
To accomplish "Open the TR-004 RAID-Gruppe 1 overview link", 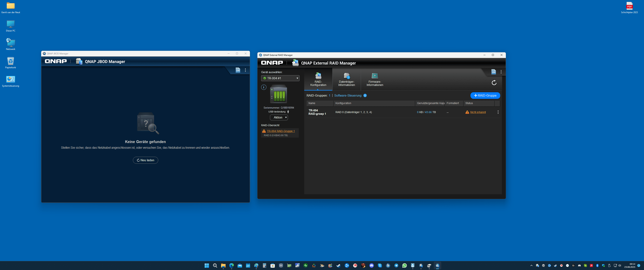I will click(281, 131).
